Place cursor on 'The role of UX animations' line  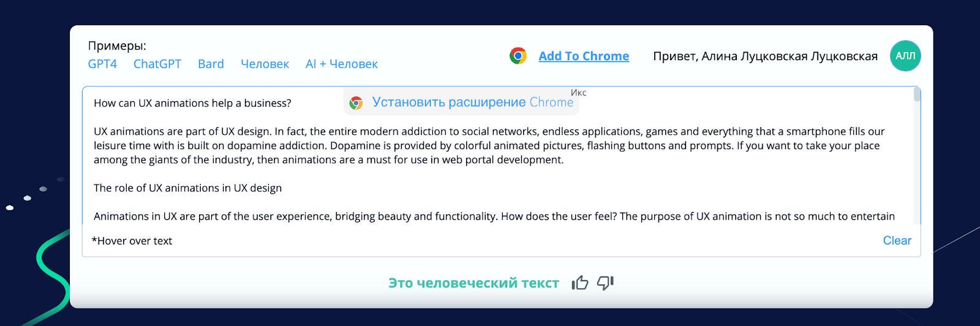tap(187, 188)
